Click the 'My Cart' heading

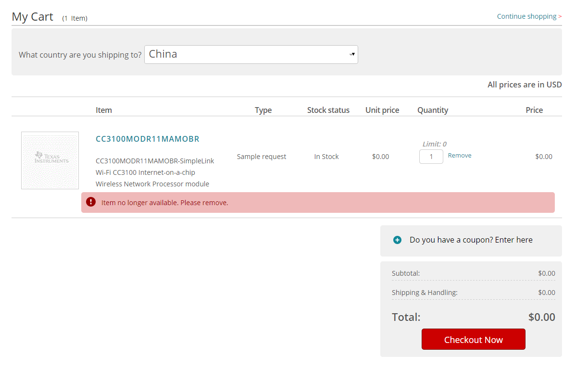point(32,16)
